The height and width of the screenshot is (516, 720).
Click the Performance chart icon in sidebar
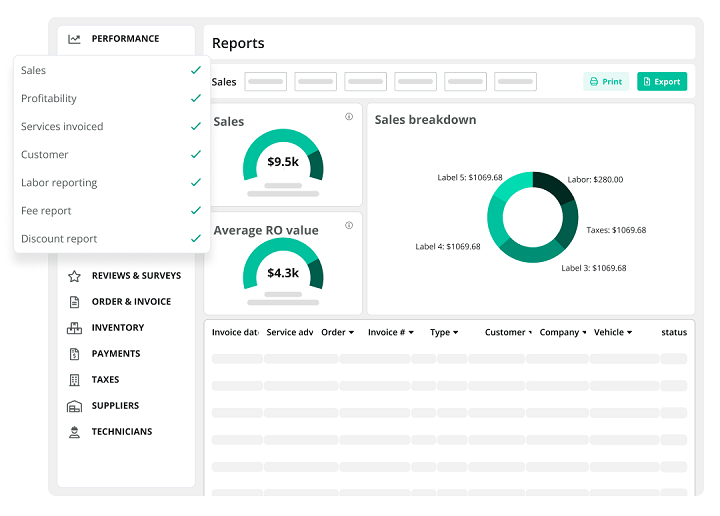pos(74,39)
